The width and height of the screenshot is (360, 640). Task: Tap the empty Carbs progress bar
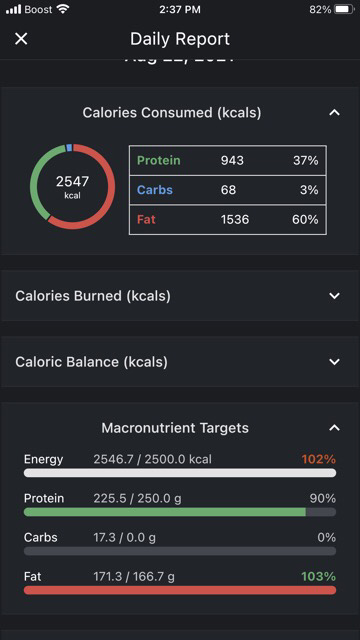(x=180, y=551)
